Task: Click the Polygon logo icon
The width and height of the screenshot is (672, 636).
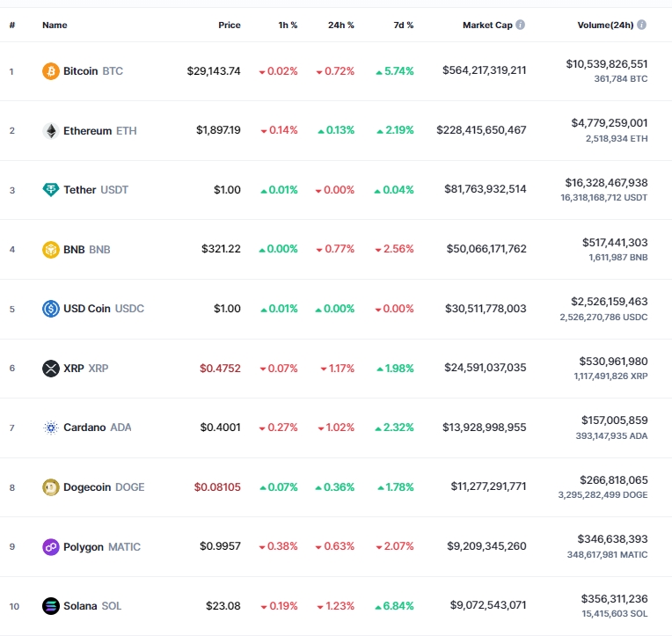Action: [51, 546]
